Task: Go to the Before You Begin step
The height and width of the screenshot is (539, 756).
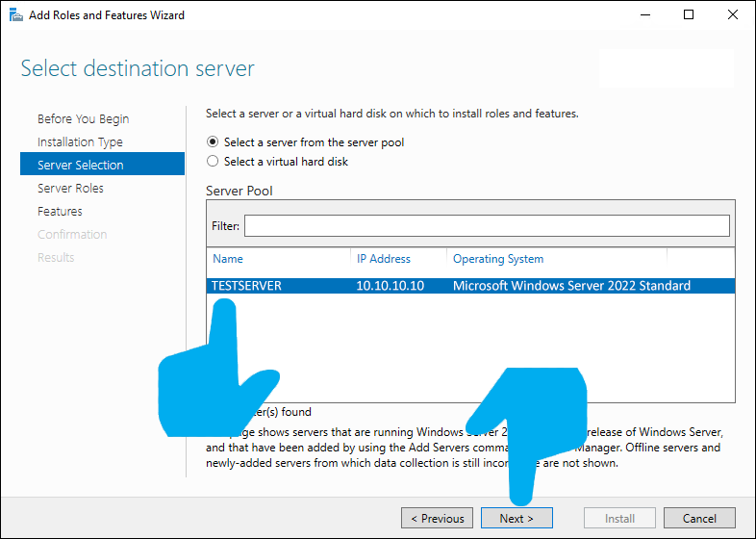Action: tap(84, 118)
